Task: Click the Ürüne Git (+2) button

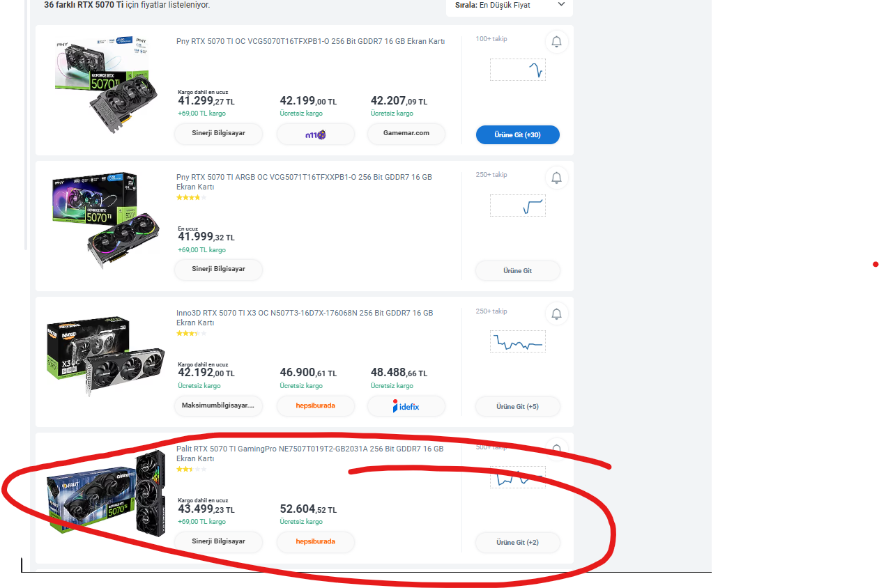Action: 518,542
